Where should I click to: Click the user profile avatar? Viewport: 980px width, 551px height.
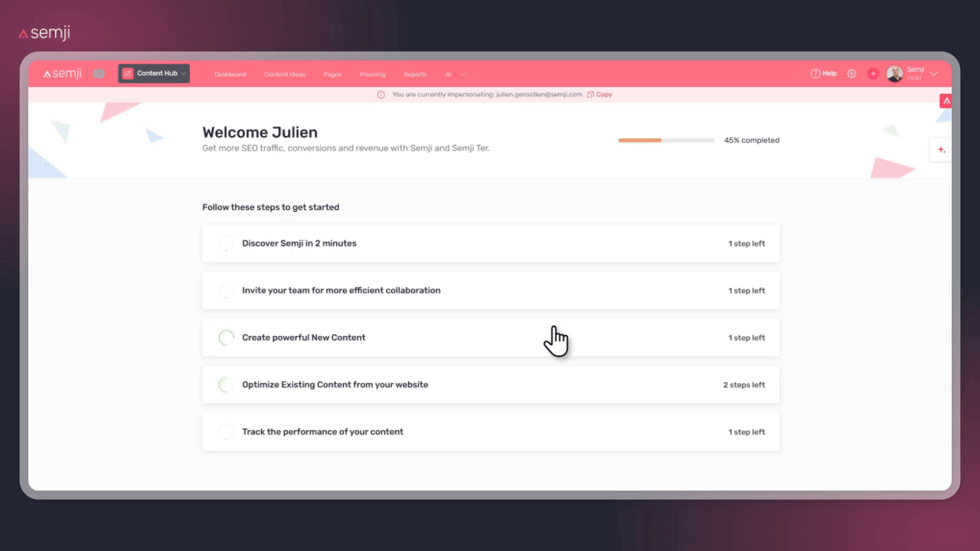pos(894,73)
